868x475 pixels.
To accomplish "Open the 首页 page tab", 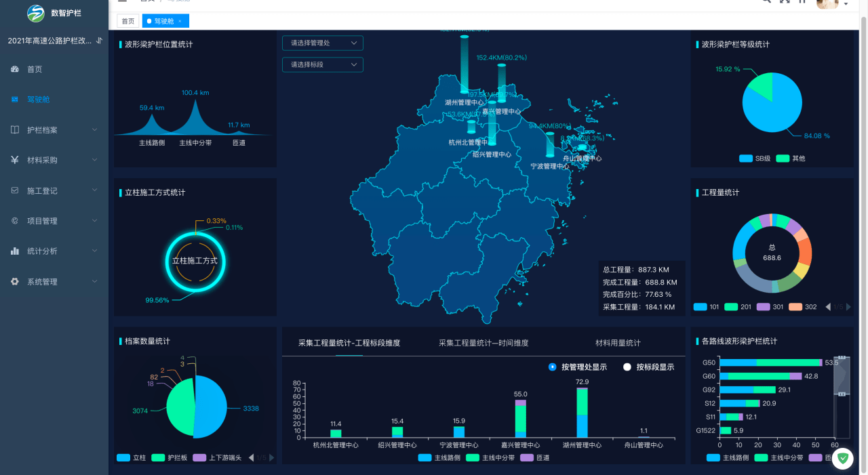I will (x=127, y=22).
